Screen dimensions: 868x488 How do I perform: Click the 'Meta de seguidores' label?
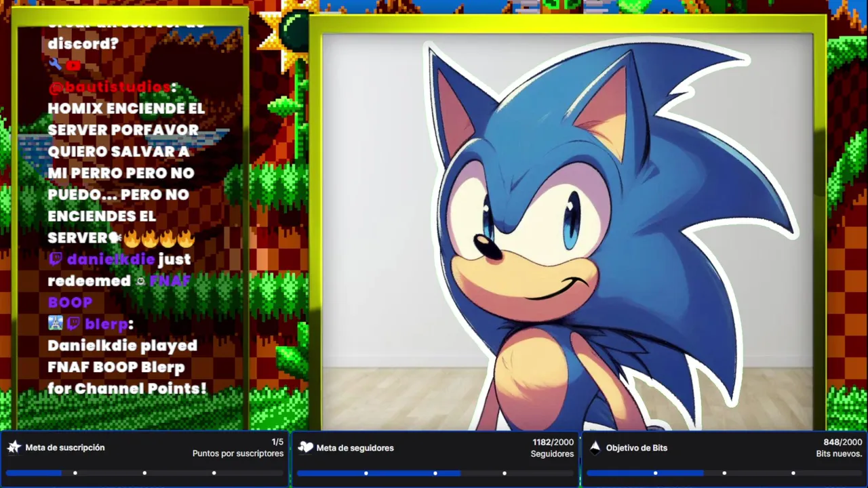(x=355, y=448)
